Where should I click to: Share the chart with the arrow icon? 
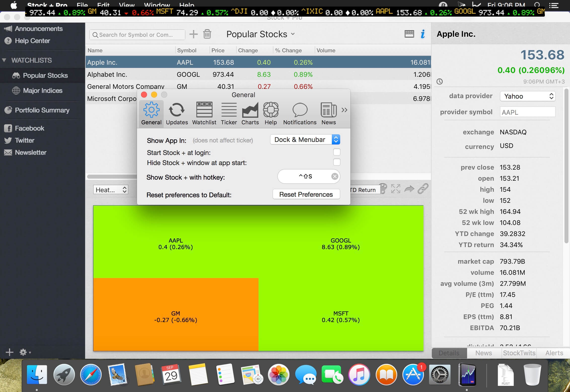(409, 188)
